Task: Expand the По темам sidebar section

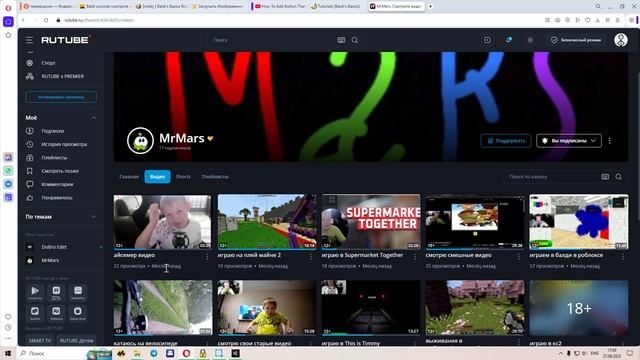Action: 93,217
